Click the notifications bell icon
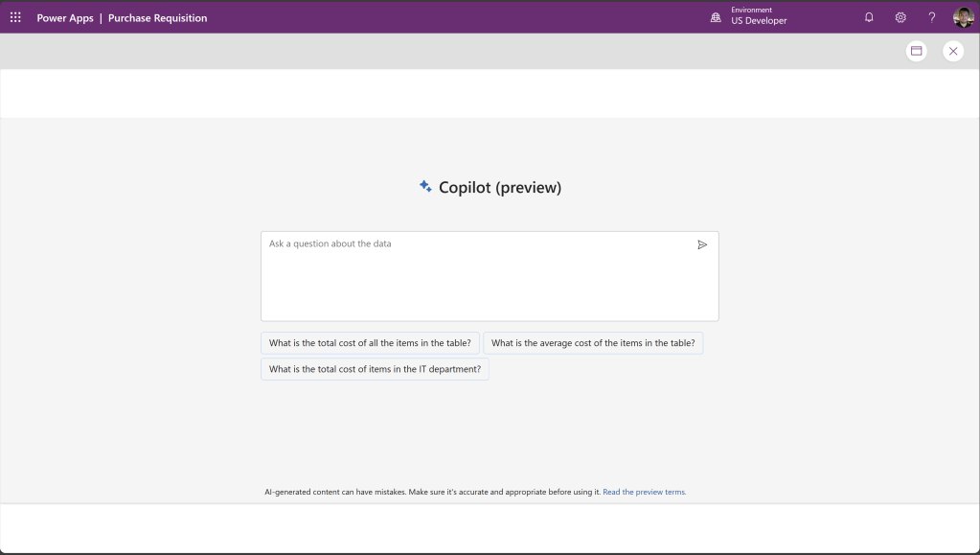Image resolution: width=980 pixels, height=555 pixels. tap(869, 17)
